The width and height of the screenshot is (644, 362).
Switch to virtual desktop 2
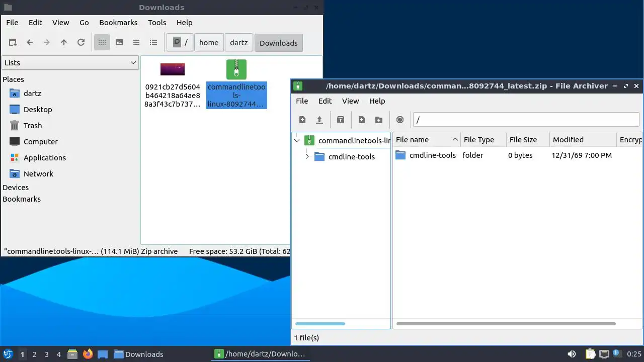click(x=34, y=354)
